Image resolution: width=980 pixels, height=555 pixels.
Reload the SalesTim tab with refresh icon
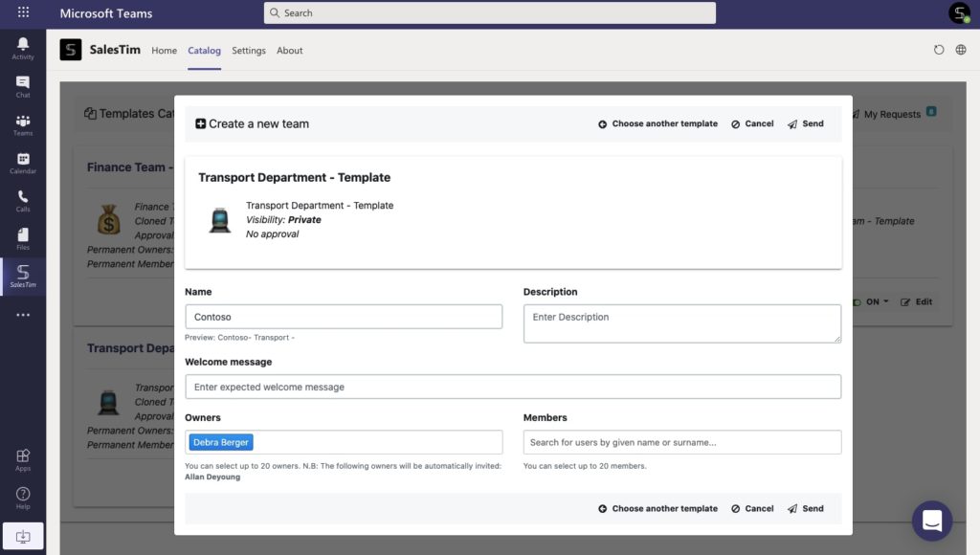(x=938, y=50)
